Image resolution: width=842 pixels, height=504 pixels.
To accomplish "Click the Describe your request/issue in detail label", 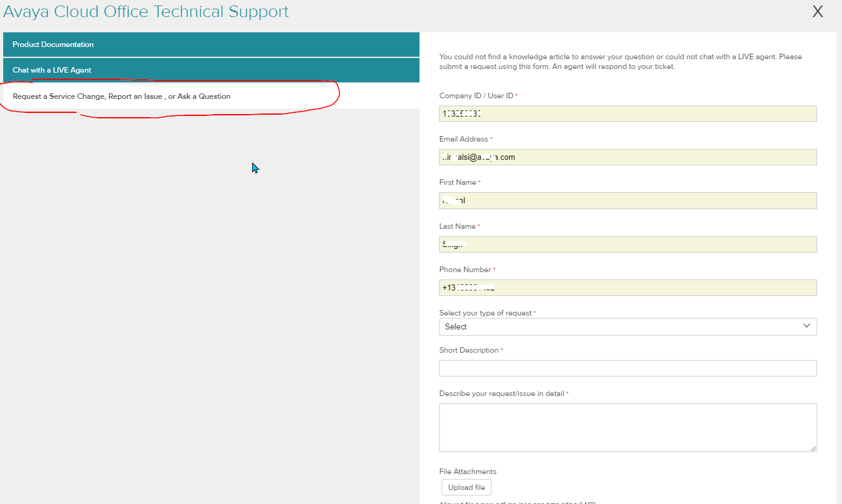I will [502, 394].
